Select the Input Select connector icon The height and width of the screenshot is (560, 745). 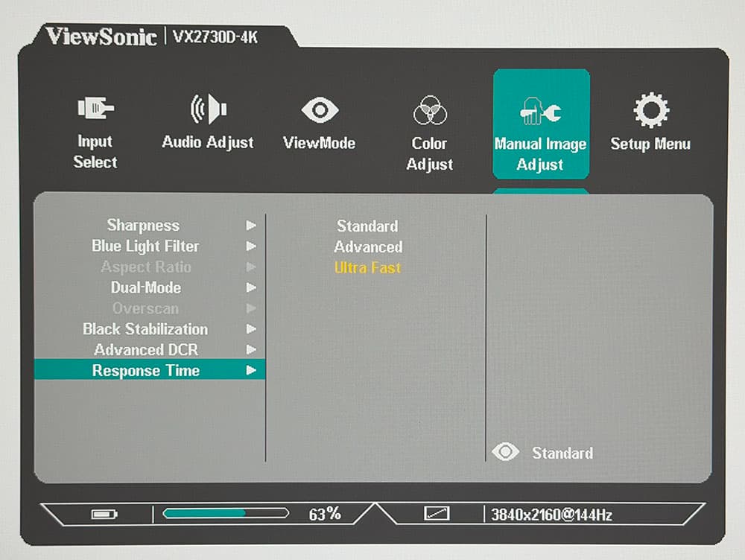[x=95, y=108]
